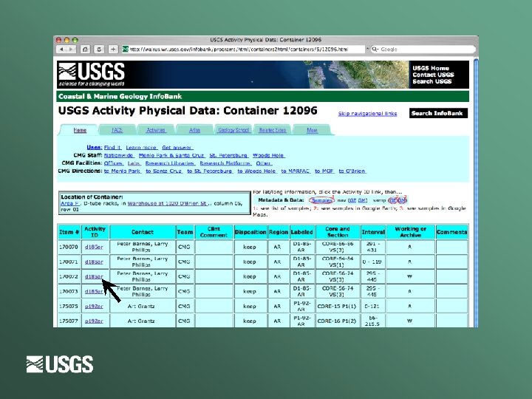Select item number cell '170070'

[69, 247]
